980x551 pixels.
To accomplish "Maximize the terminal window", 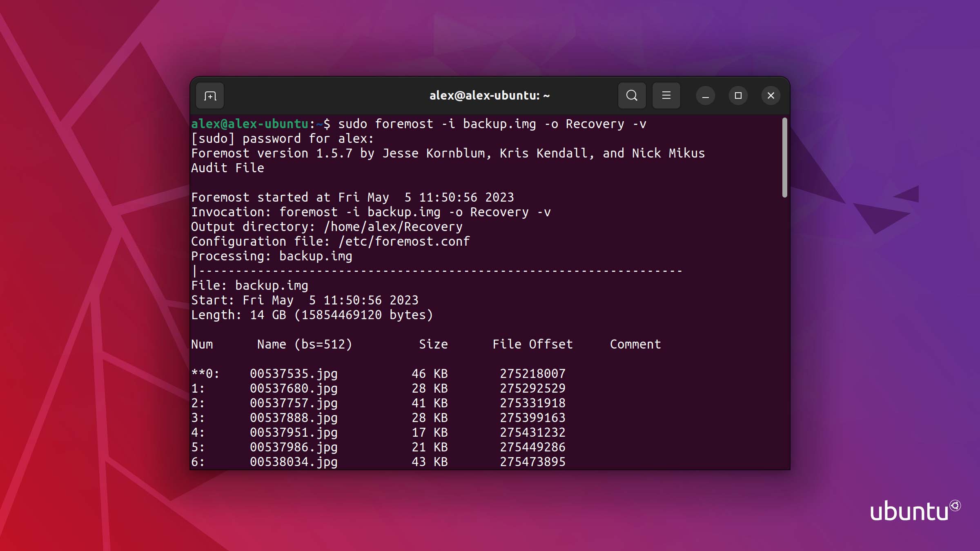I will tap(738, 96).
